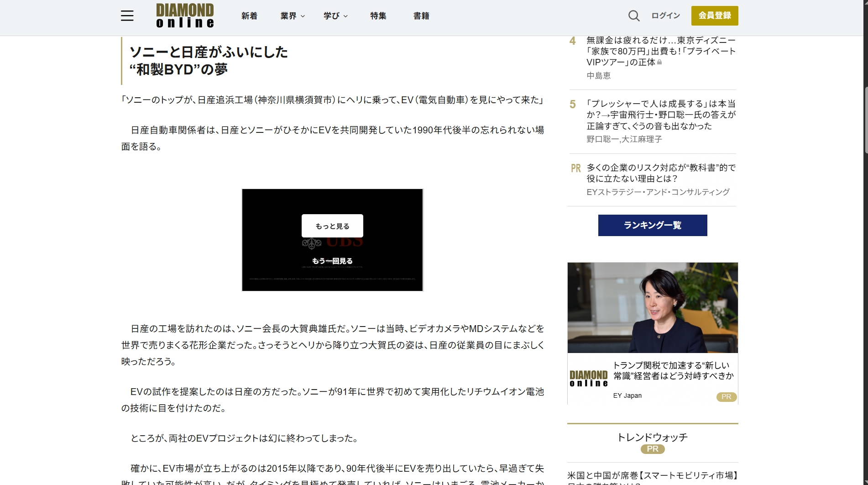Open ranking article 5 about 野口聡一
The image size is (868, 485).
pyautogui.click(x=661, y=115)
